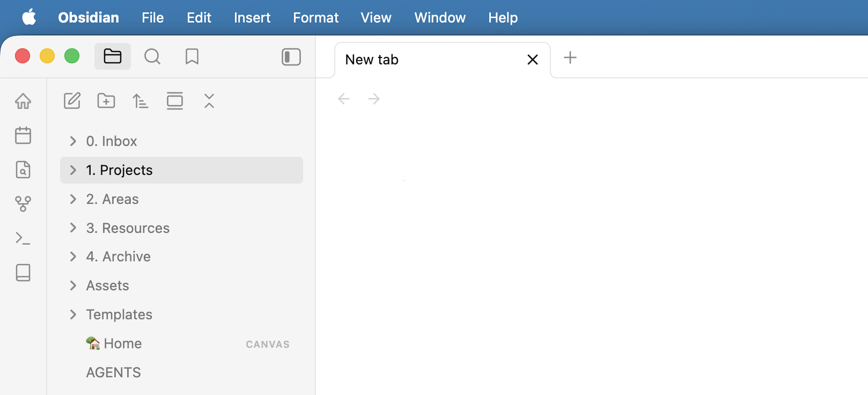Expand the 3. Resources folder chevron
This screenshot has width=868, height=395.
[73, 228]
